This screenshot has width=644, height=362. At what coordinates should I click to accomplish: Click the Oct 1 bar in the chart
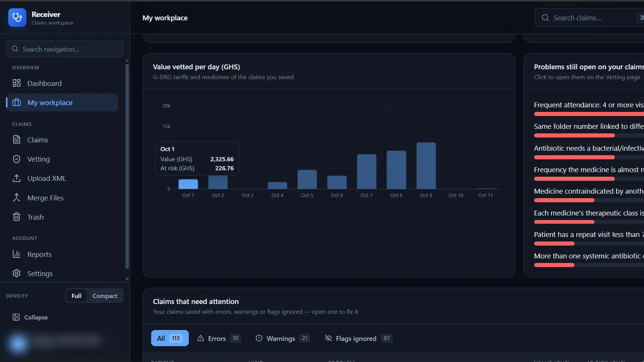(188, 184)
